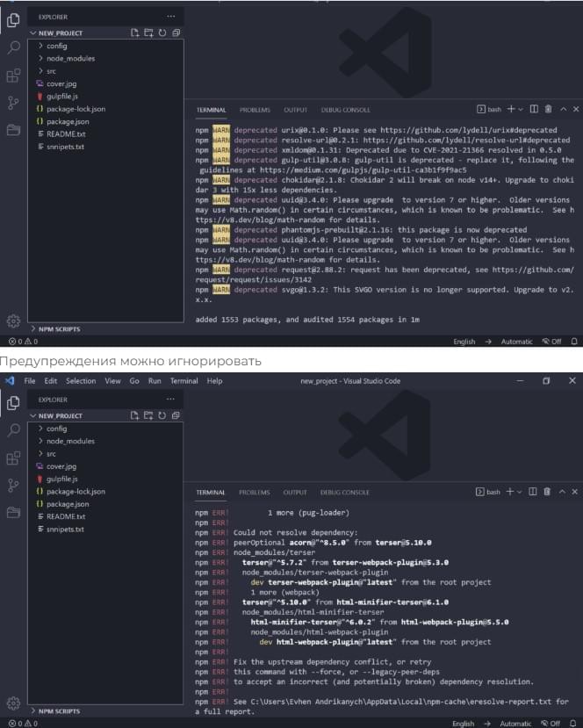Open Source Control in upper window's activity bar

click(x=13, y=103)
